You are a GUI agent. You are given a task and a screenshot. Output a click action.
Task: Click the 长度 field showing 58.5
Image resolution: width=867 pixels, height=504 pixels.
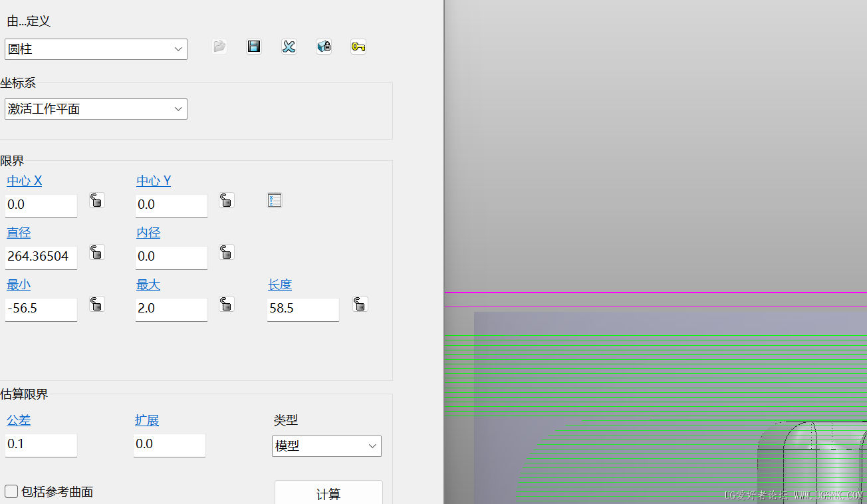(303, 309)
